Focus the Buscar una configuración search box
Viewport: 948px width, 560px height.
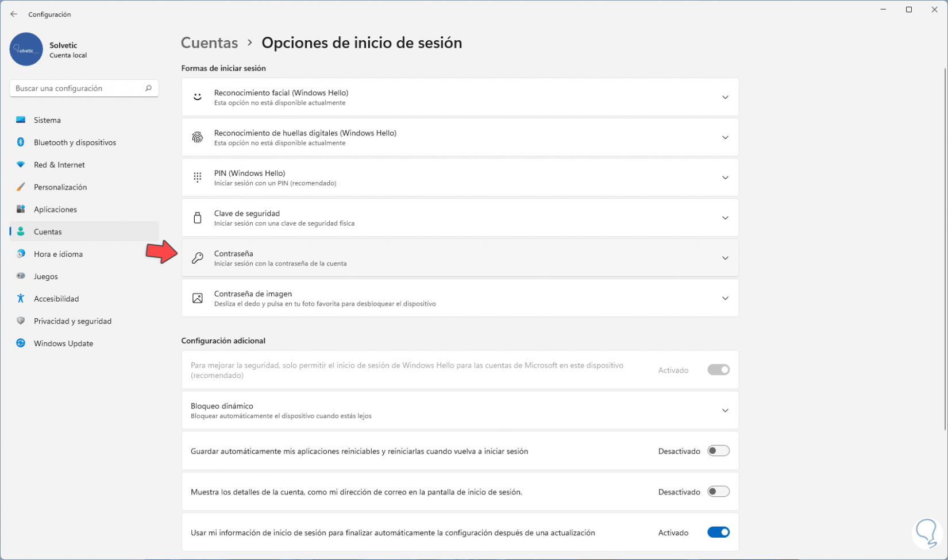click(x=84, y=88)
